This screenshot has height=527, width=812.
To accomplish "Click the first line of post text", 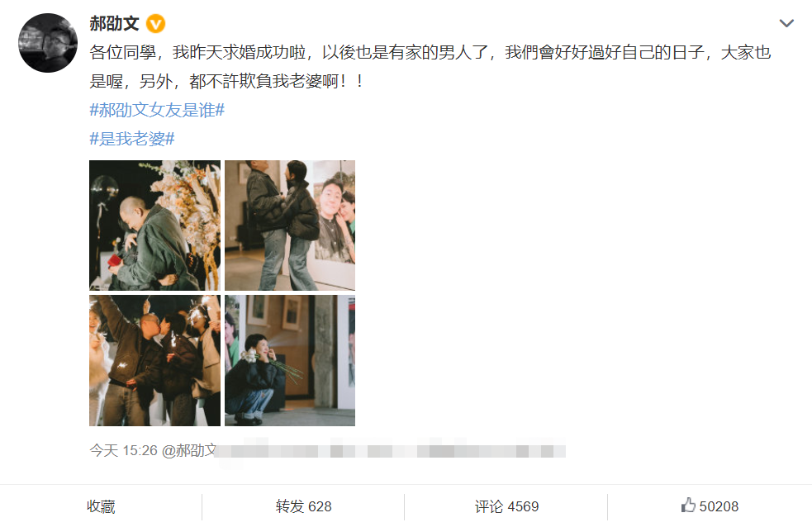I will click(430, 52).
